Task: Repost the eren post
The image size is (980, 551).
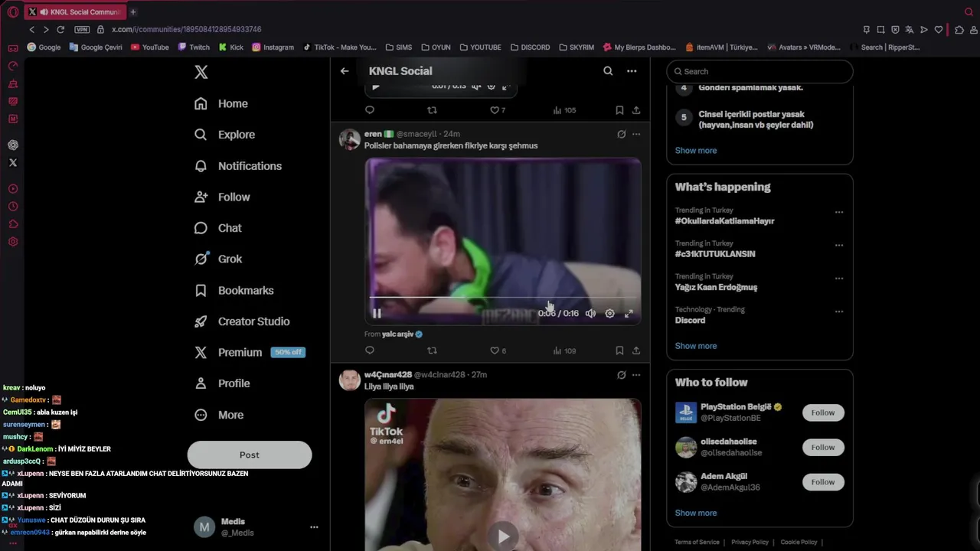Action: coord(432,350)
